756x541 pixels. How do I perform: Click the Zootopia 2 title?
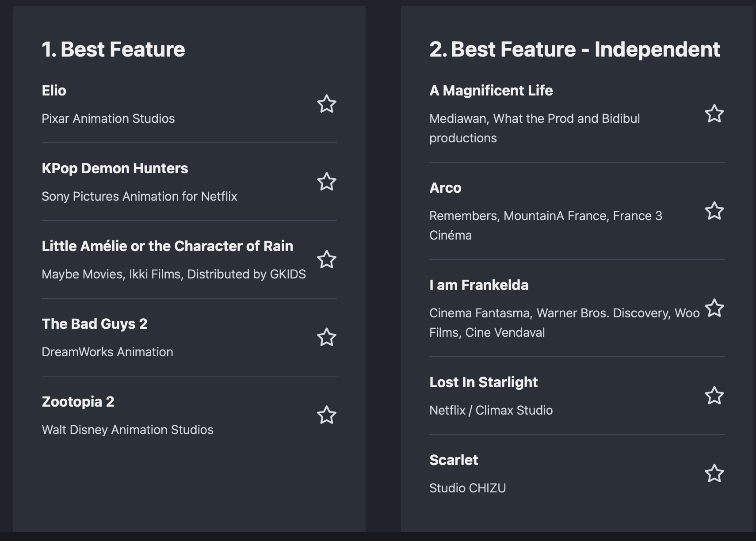pyautogui.click(x=78, y=402)
